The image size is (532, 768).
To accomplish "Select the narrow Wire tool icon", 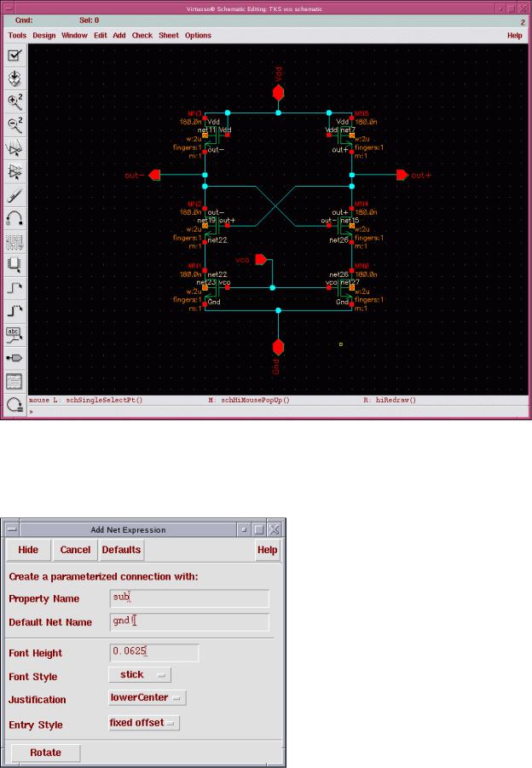I will (x=14, y=288).
